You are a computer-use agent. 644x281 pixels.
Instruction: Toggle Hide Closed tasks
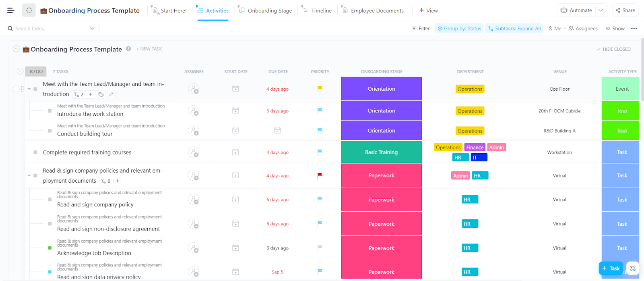pyautogui.click(x=613, y=49)
